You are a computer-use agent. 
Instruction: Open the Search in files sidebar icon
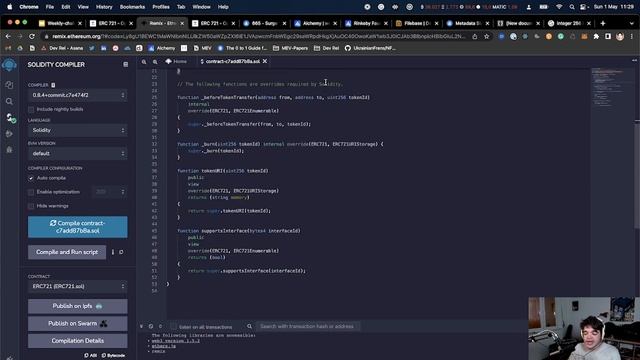pyautogui.click(x=9, y=101)
